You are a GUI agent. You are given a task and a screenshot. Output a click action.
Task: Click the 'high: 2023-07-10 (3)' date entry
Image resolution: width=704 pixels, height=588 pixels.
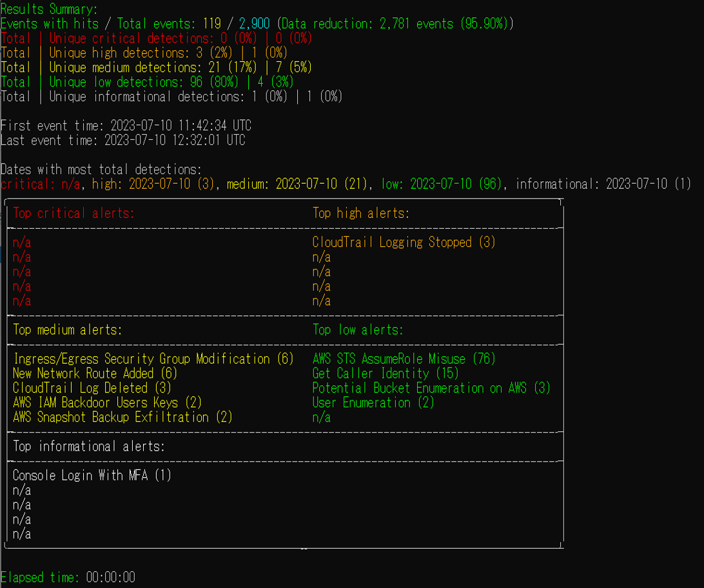tap(153, 184)
